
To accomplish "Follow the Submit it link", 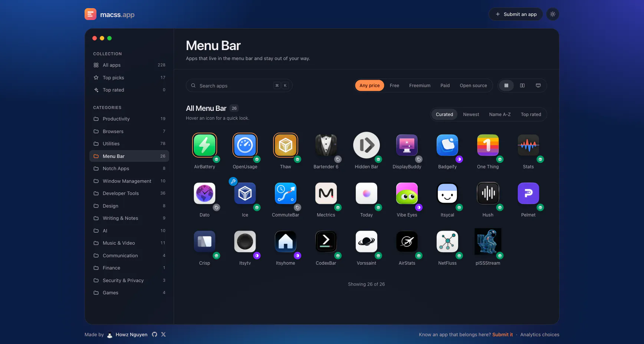I will (x=502, y=335).
